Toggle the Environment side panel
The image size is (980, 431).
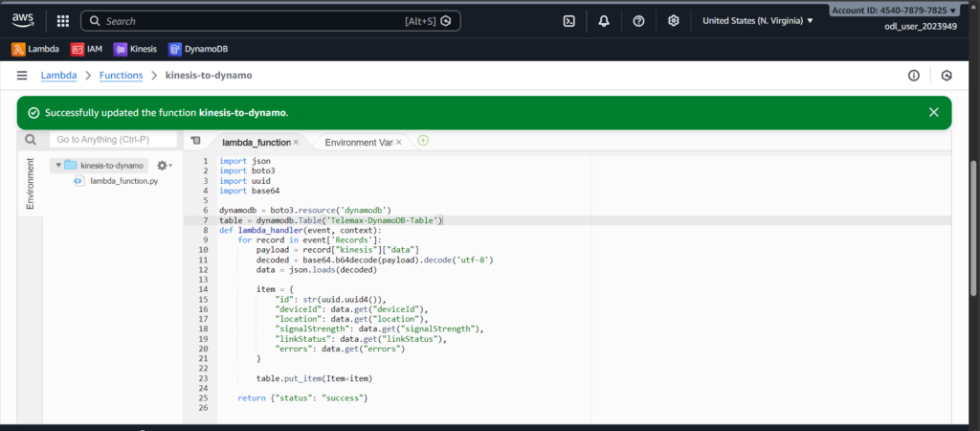[30, 184]
